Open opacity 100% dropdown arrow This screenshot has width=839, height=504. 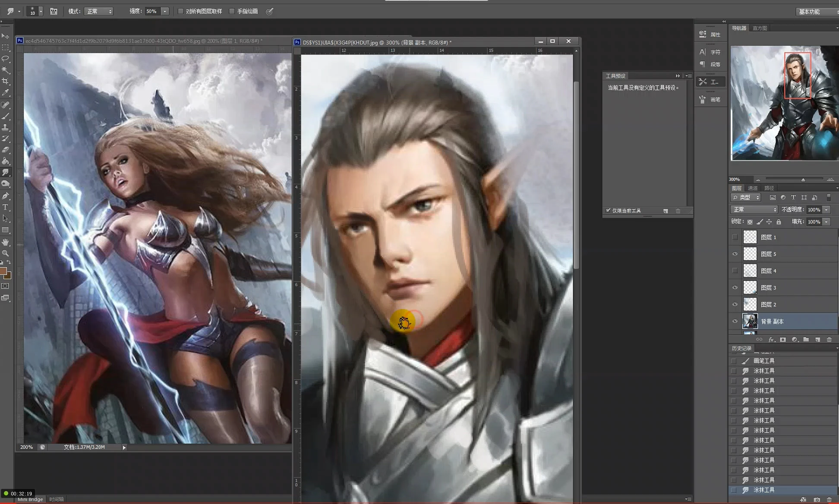(826, 209)
